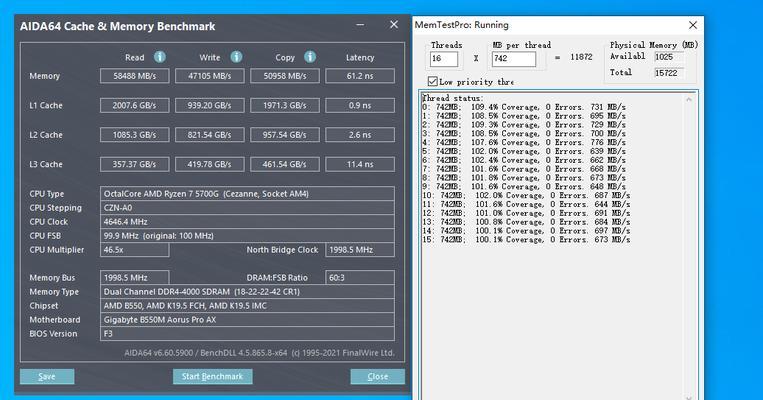The image size is (763, 400).
Task: Click the CPU Stepping value CZN-A0
Action: [x=247, y=208]
